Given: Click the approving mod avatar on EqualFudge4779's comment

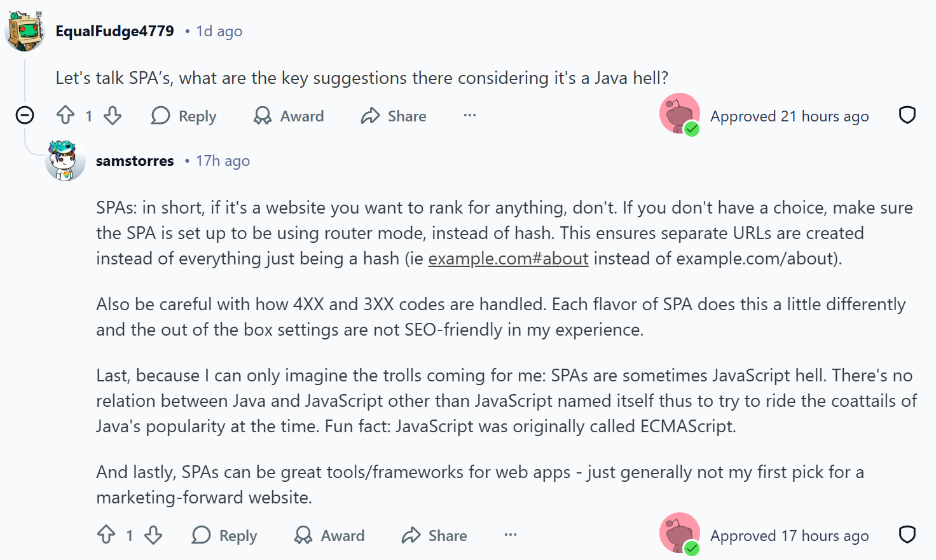Looking at the screenshot, I should tap(679, 114).
